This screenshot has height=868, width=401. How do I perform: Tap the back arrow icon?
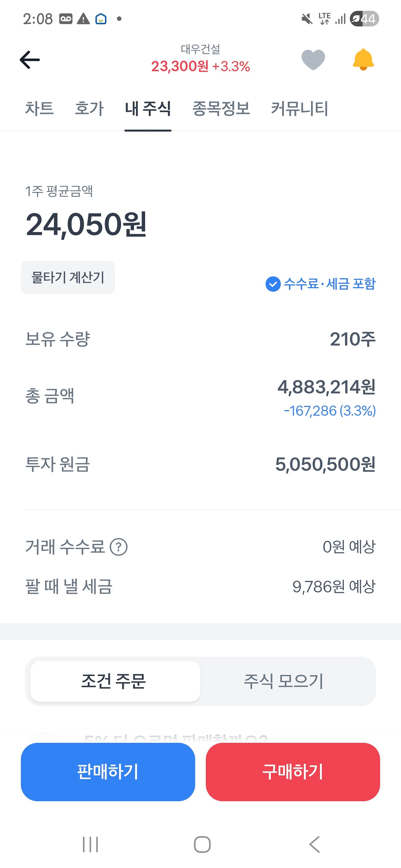[30, 60]
